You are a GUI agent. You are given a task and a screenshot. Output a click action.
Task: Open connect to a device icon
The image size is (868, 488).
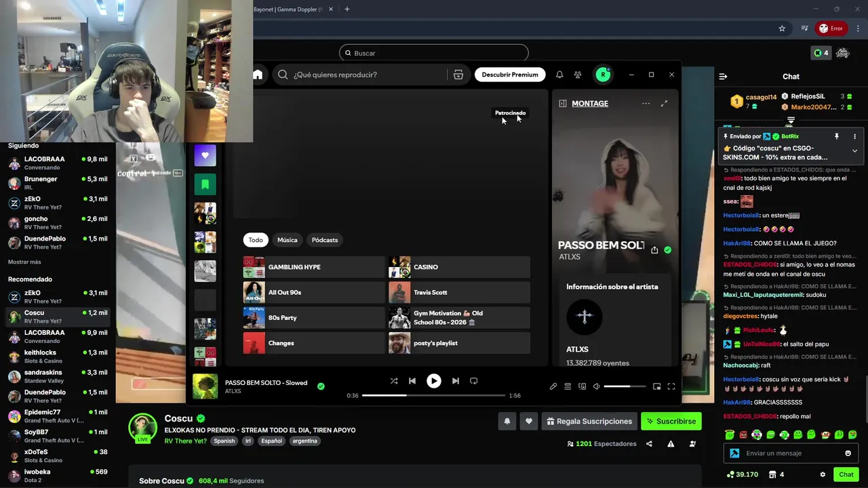pos(582,386)
